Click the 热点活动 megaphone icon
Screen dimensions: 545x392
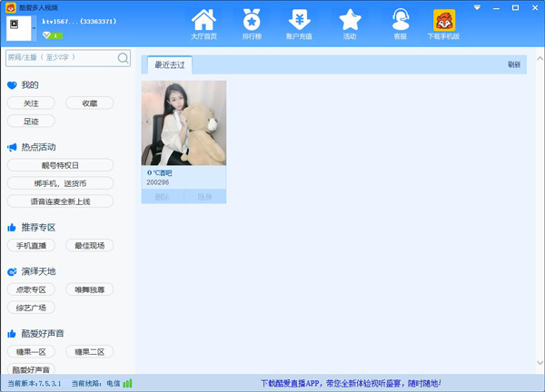tap(12, 147)
